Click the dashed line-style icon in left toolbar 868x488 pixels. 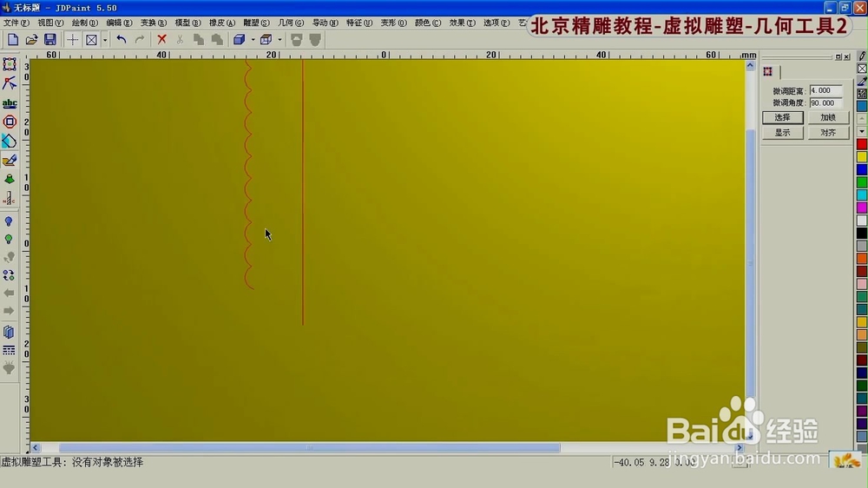(x=9, y=350)
